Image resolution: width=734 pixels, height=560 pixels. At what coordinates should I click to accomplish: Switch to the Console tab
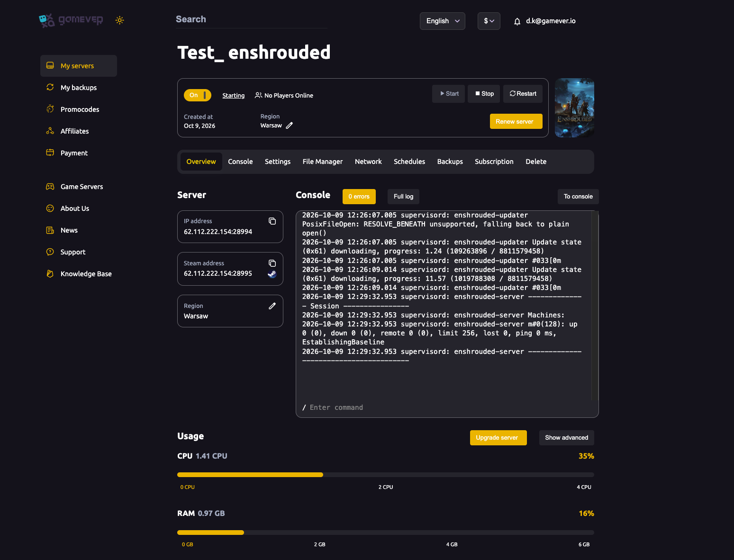(240, 162)
